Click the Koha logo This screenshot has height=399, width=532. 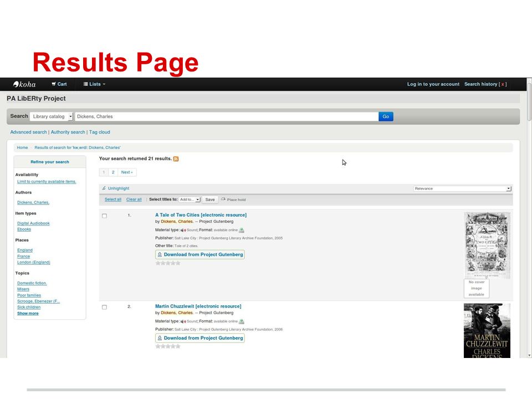click(x=24, y=84)
